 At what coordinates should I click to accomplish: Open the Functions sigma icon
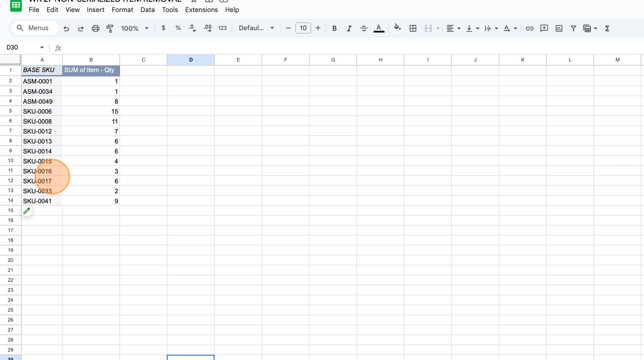[607, 29]
